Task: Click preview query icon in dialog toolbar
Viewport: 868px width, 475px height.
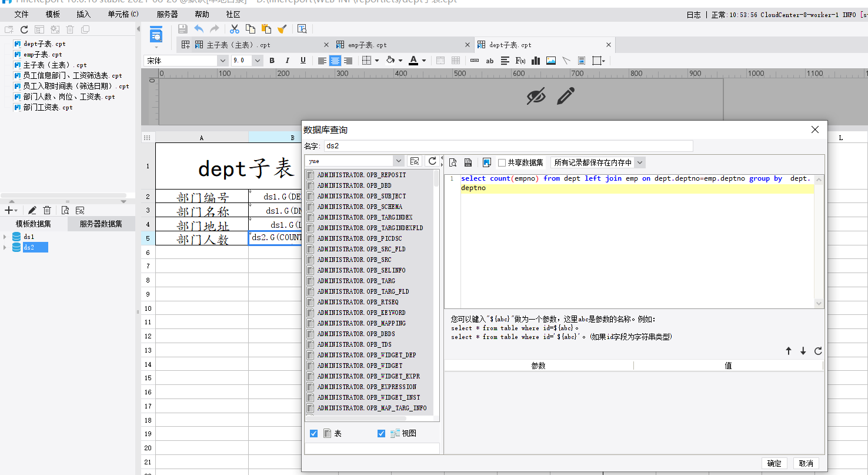Action: tap(453, 162)
